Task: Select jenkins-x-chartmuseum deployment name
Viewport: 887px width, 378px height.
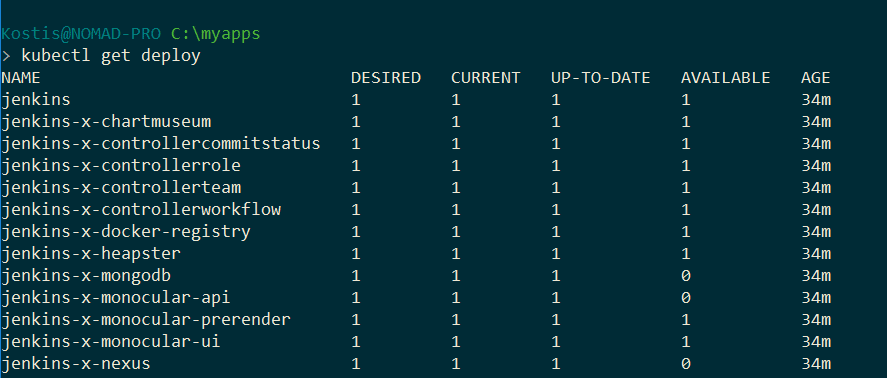Action: click(106, 122)
